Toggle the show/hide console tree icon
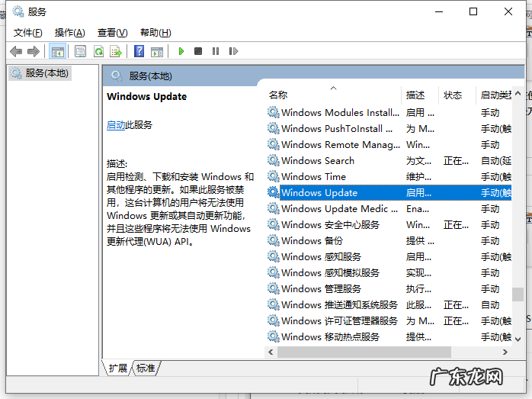This screenshot has width=532, height=399. (x=57, y=52)
